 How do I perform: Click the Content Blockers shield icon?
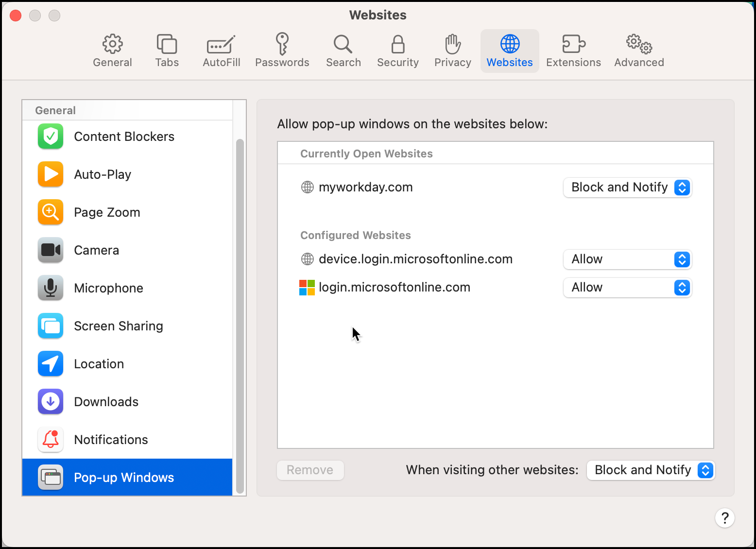[x=51, y=137]
